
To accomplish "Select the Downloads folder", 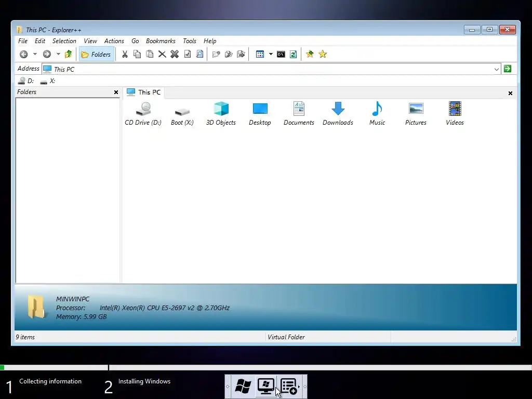I will [338, 114].
